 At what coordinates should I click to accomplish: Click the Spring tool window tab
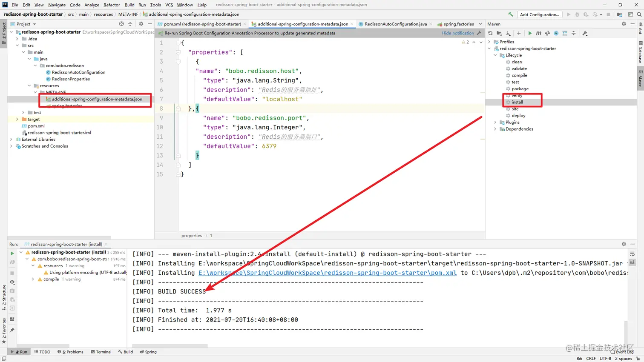coord(148,352)
